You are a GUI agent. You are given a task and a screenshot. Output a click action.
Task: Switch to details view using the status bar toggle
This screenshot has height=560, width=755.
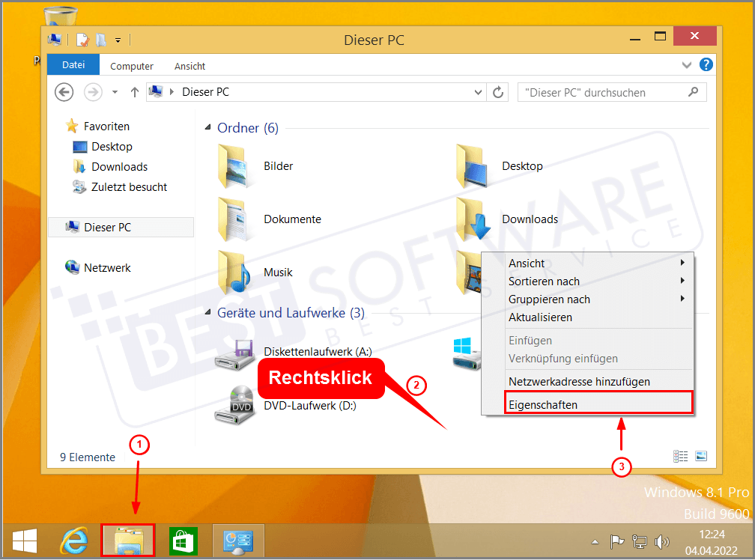point(680,455)
